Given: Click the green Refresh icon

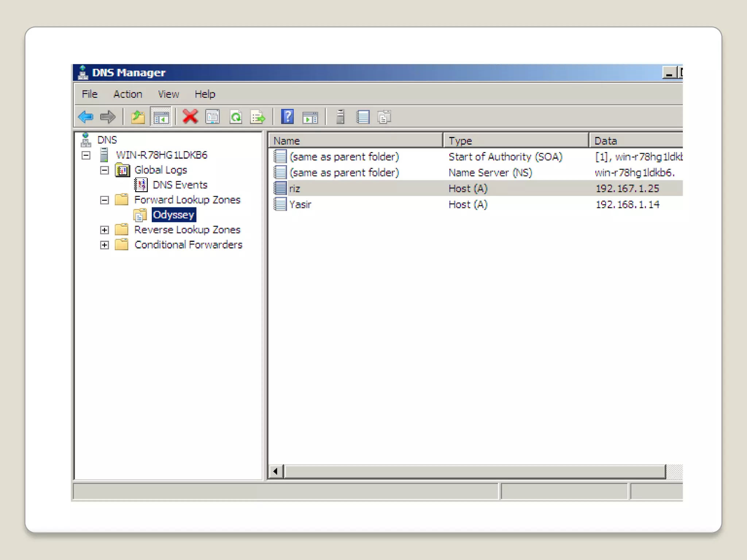Looking at the screenshot, I should (x=236, y=117).
